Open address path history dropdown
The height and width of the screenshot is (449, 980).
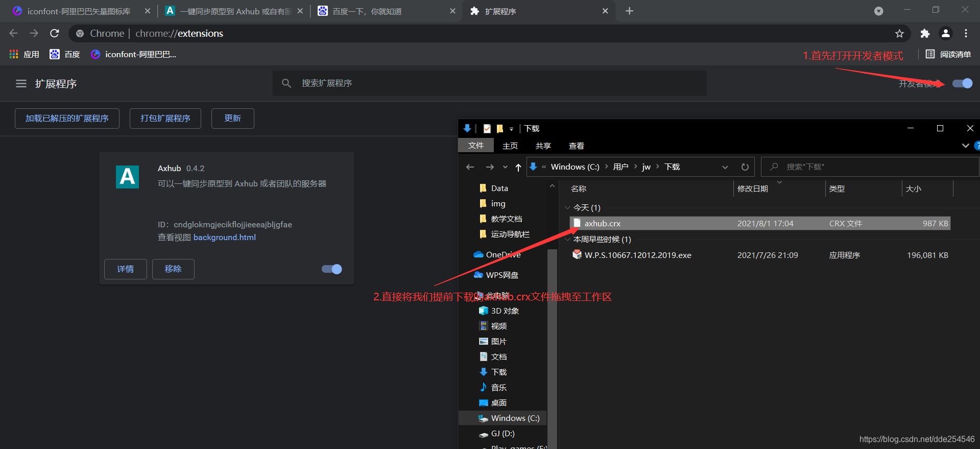point(725,167)
